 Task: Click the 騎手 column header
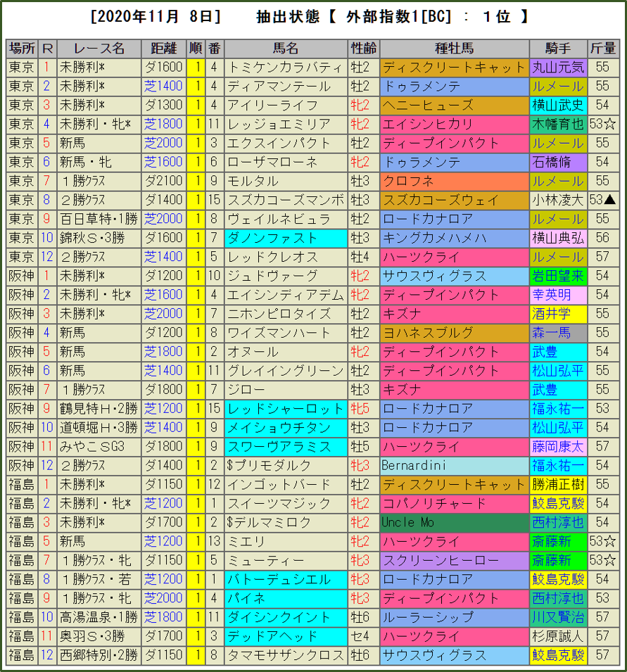558,49
